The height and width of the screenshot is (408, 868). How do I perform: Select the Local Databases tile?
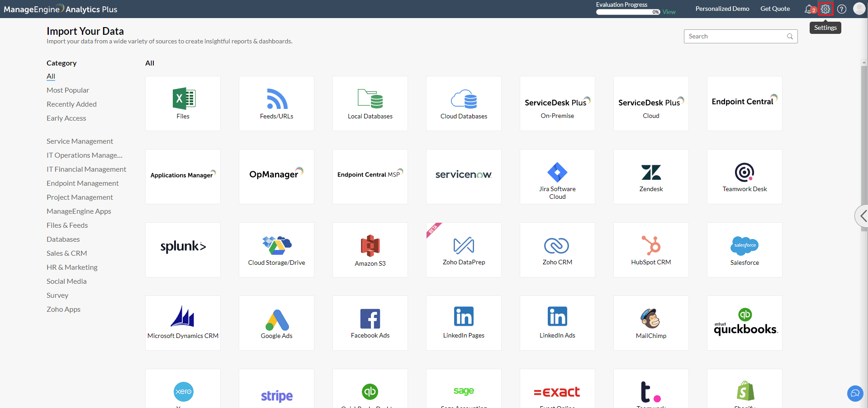pyautogui.click(x=370, y=103)
